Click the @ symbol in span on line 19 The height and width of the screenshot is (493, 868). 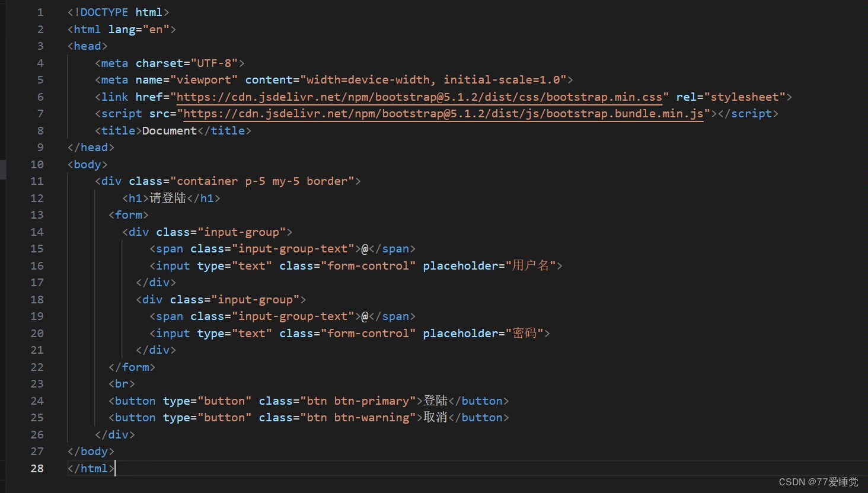coord(365,316)
